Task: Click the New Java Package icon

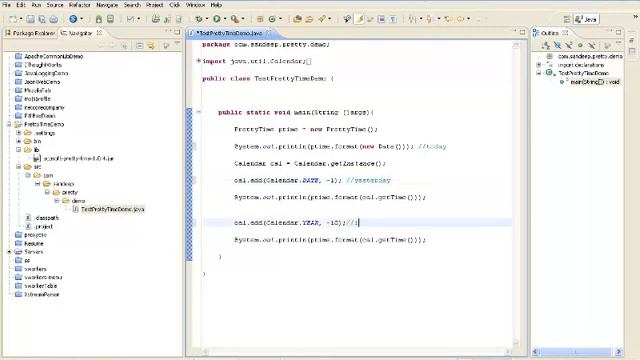Action: click(x=260, y=19)
